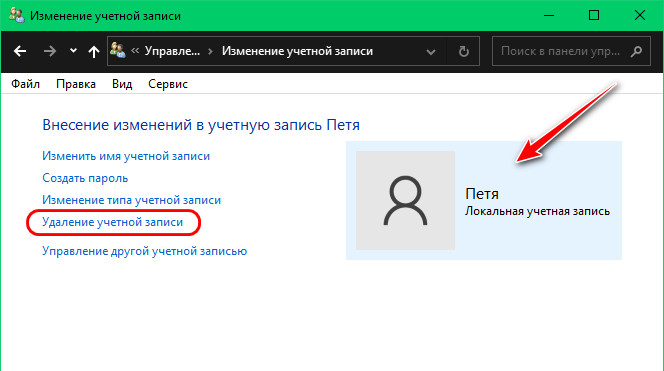The image size is (664, 371).
Task: Open the Вид menu
Action: tap(122, 84)
